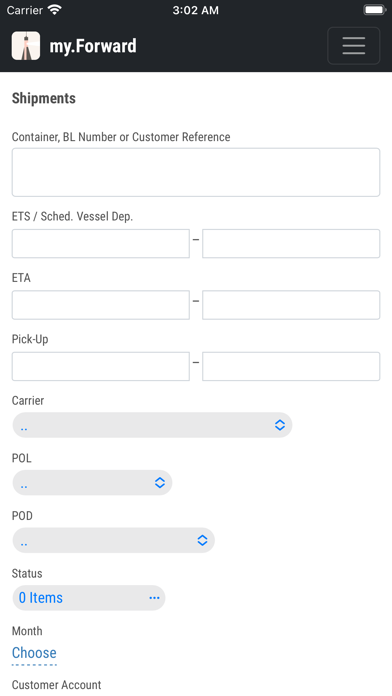392x696 pixels.
Task: Select the ETS end date field
Action: pos(291,243)
